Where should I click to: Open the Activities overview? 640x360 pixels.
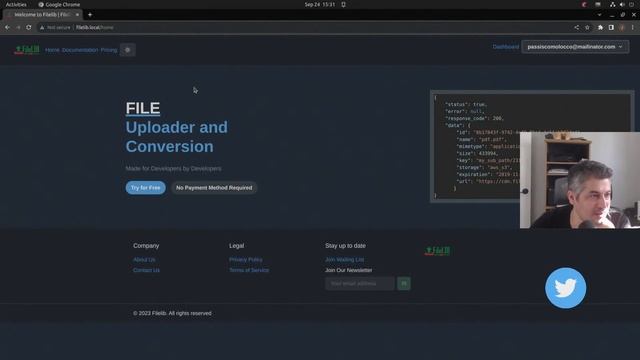pyautogui.click(x=16, y=4)
